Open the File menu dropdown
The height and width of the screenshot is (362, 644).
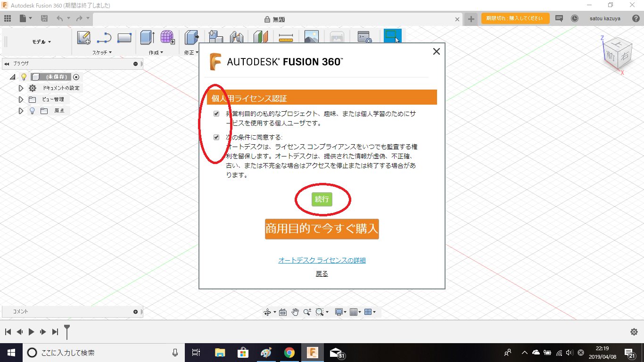[26, 18]
